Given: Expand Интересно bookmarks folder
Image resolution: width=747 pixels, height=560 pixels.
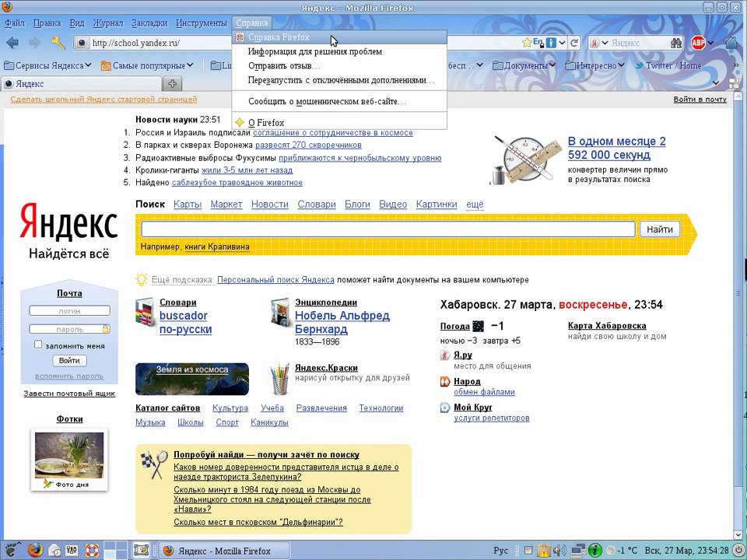Looking at the screenshot, I should [x=595, y=65].
